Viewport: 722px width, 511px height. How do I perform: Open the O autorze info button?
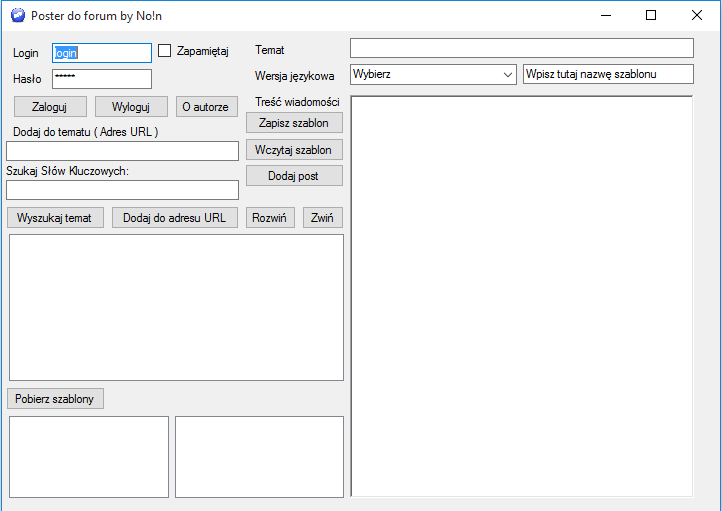point(207,107)
